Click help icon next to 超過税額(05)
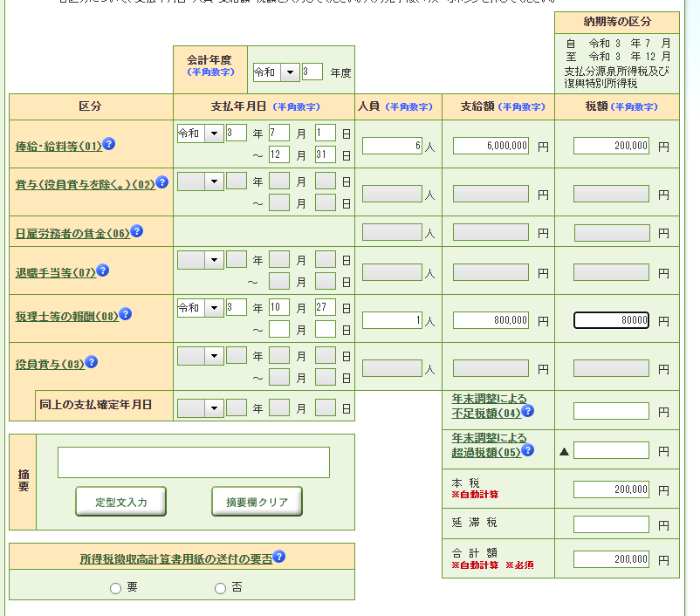 click(527, 451)
